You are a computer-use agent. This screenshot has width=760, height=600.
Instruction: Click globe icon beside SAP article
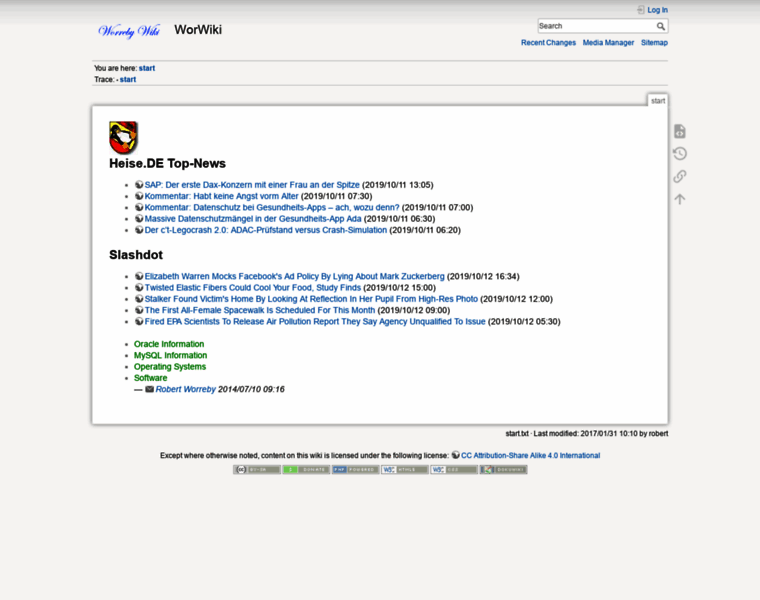(139, 185)
